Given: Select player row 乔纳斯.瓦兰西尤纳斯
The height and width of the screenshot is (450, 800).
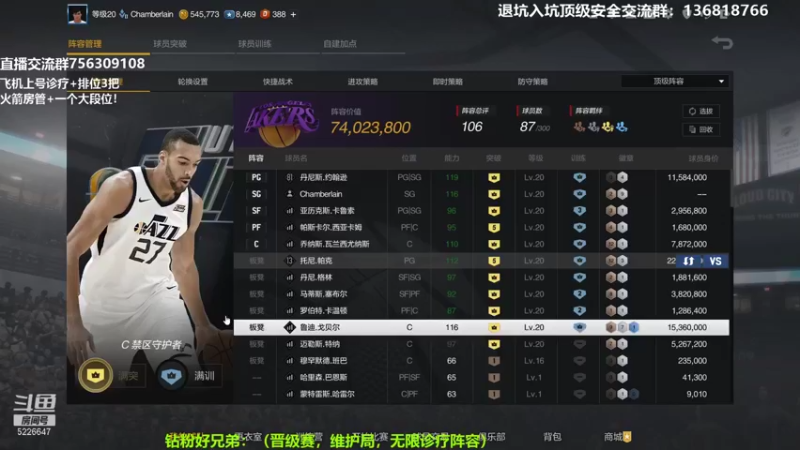Looking at the screenshot, I should click(x=481, y=244).
